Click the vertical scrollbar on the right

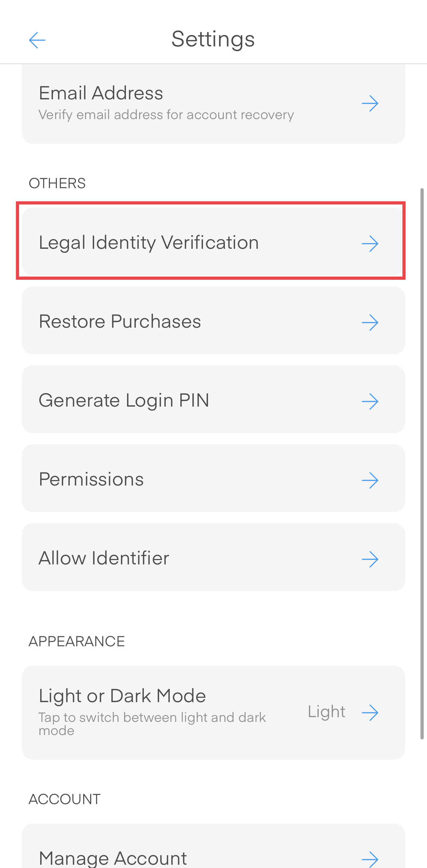click(422, 463)
